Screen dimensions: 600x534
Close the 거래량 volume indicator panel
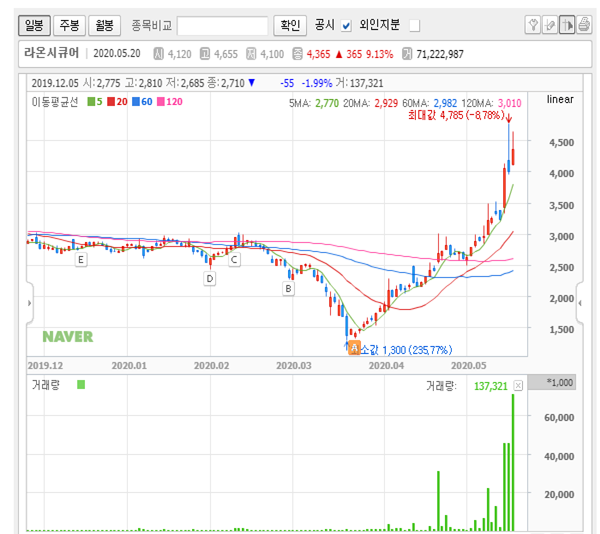coord(518,386)
